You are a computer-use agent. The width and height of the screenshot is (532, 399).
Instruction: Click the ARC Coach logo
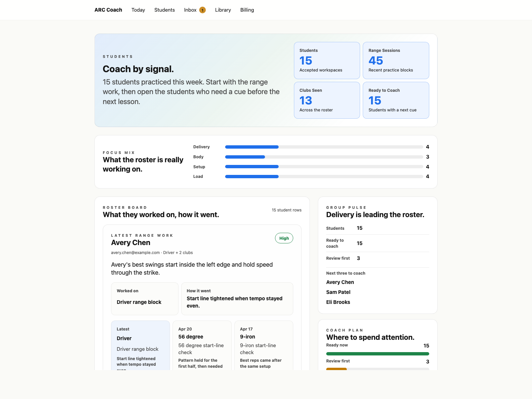tap(108, 10)
